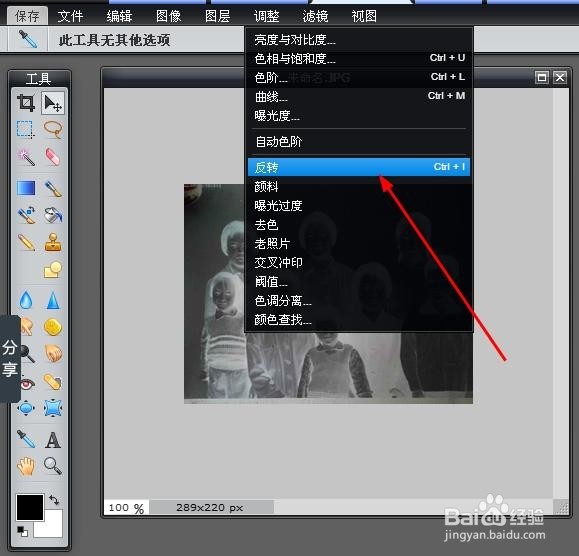Select the Shape drawing tool
Viewport: 579px width, 556px height.
pos(53,270)
